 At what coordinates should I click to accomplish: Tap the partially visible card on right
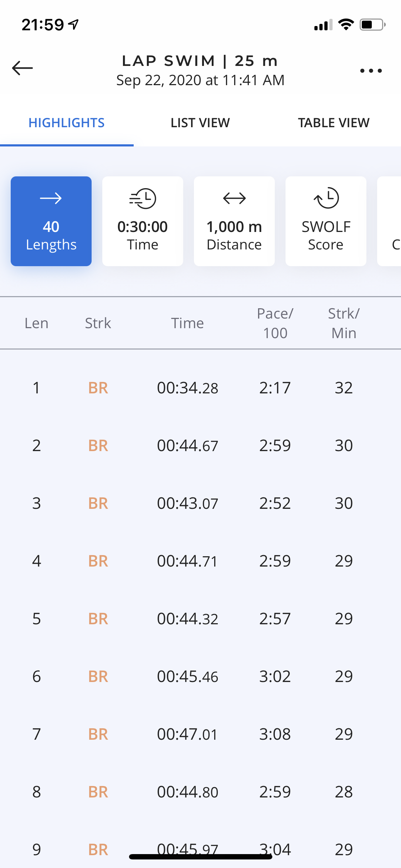(390, 221)
